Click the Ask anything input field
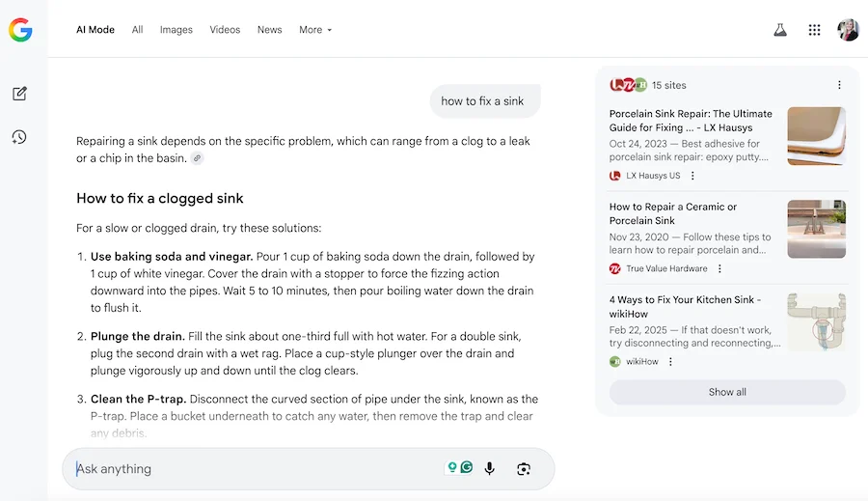 point(251,469)
